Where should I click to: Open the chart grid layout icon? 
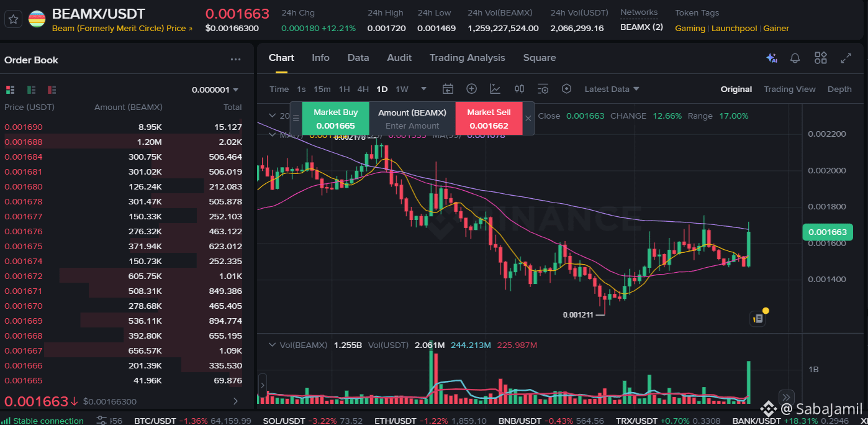point(821,58)
